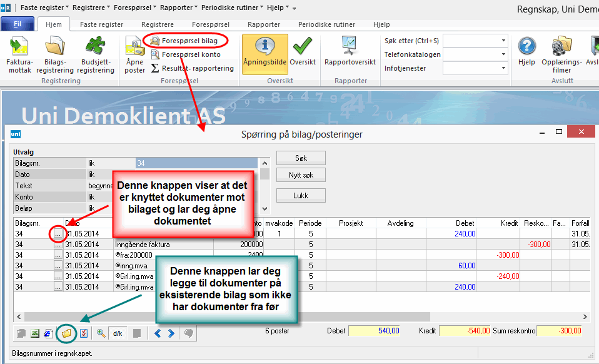The height and width of the screenshot is (364, 599).
Task: Open document button on Inngående faktura row
Action: [x=58, y=244]
